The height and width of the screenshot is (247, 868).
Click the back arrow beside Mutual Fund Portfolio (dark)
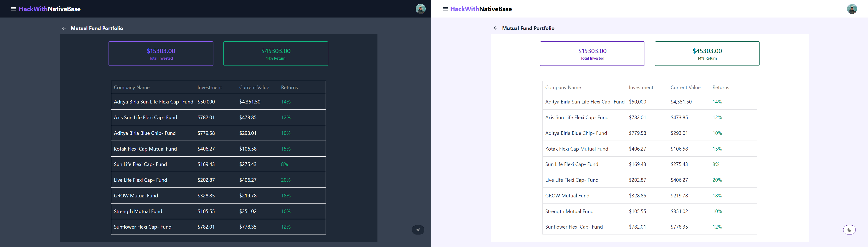[64, 28]
